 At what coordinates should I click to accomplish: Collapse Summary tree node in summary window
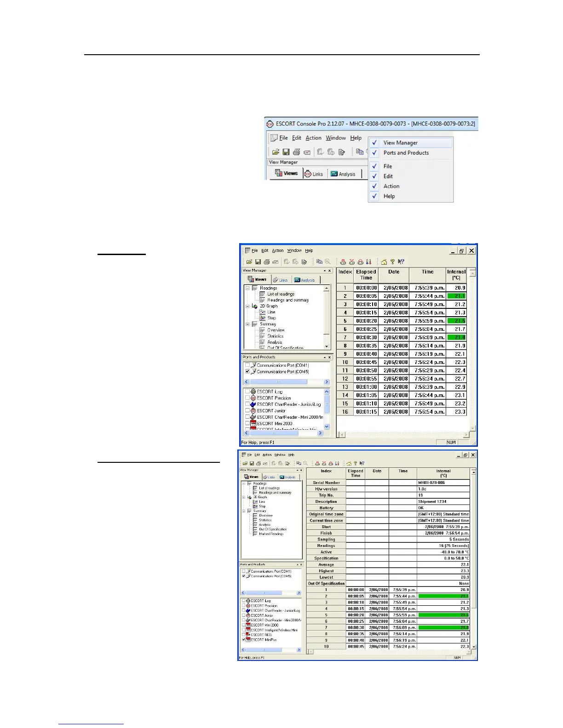tap(243, 511)
